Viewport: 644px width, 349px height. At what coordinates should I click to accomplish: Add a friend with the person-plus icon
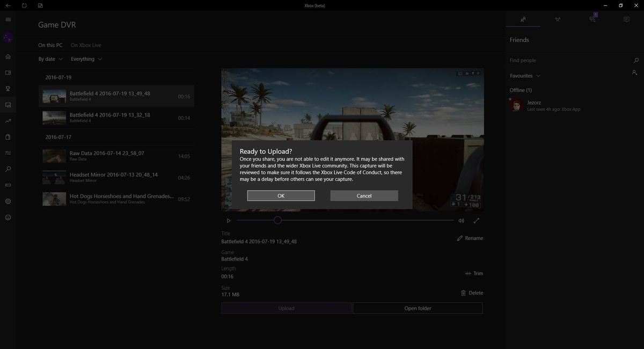[x=635, y=72]
